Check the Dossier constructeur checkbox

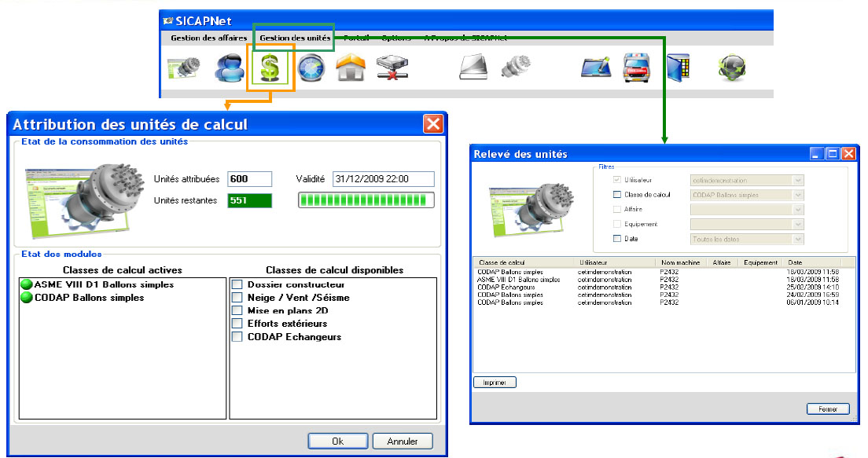[237, 284]
